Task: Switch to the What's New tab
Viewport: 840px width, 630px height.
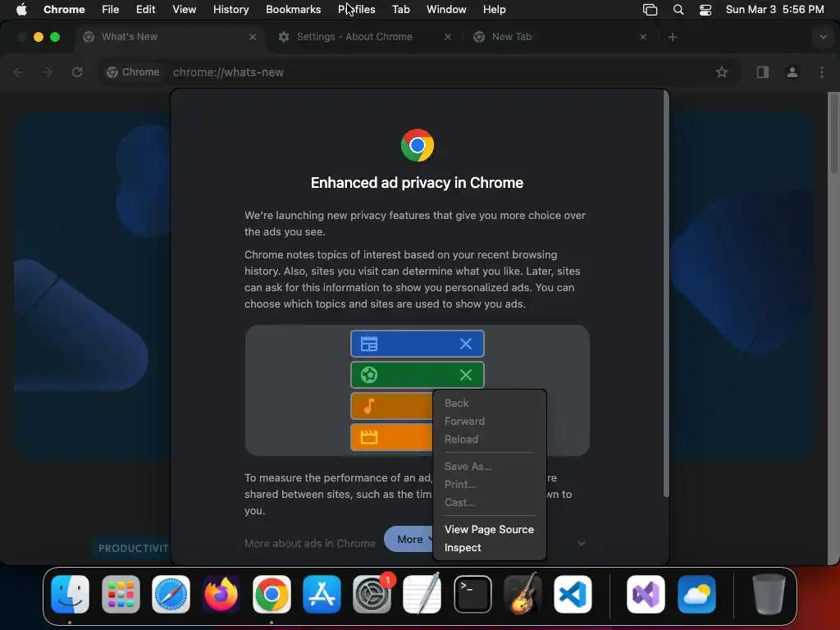Action: pos(169,37)
